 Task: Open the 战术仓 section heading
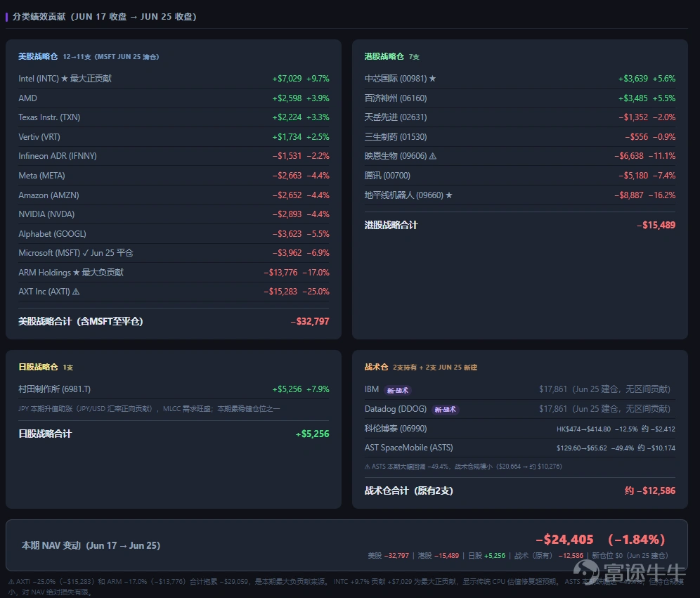(376, 367)
